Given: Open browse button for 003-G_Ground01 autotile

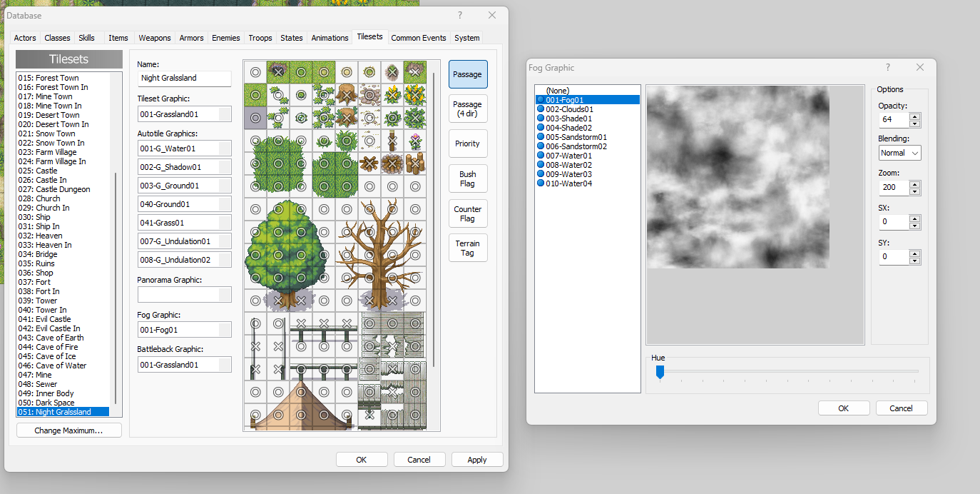Looking at the screenshot, I should tap(225, 186).
